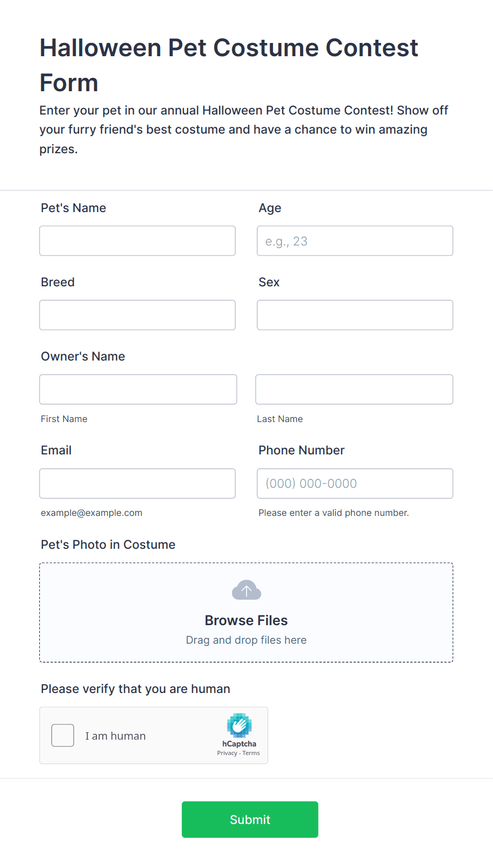This screenshot has width=493, height=868.
Task: Click into the Sex field
Action: [355, 315]
